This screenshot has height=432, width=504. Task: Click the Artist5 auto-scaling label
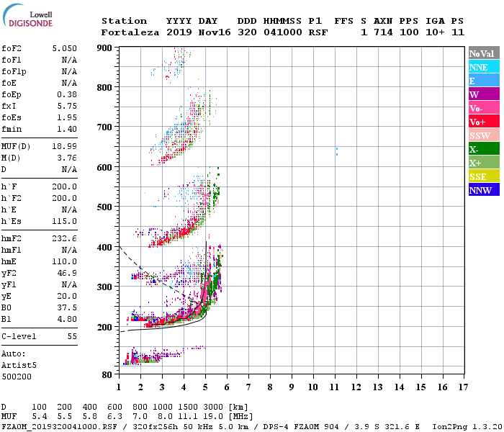[x=19, y=366]
